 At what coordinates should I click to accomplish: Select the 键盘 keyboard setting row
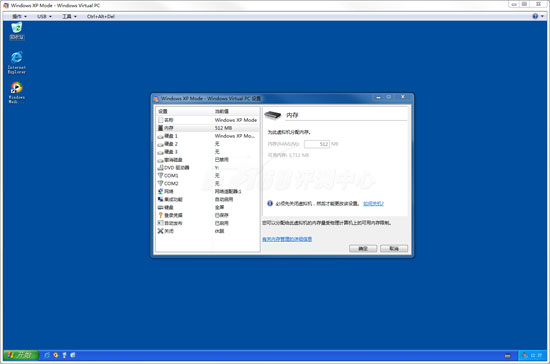(x=207, y=207)
